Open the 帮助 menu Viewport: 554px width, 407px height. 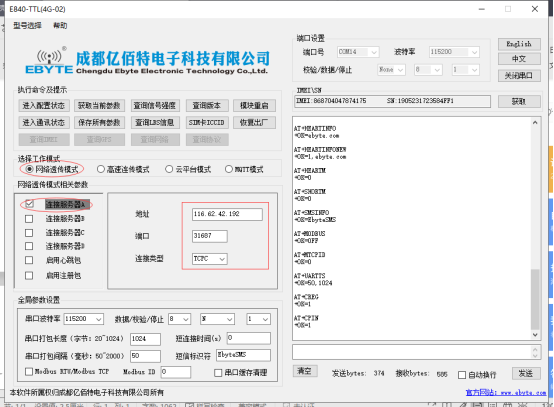[x=60, y=25]
